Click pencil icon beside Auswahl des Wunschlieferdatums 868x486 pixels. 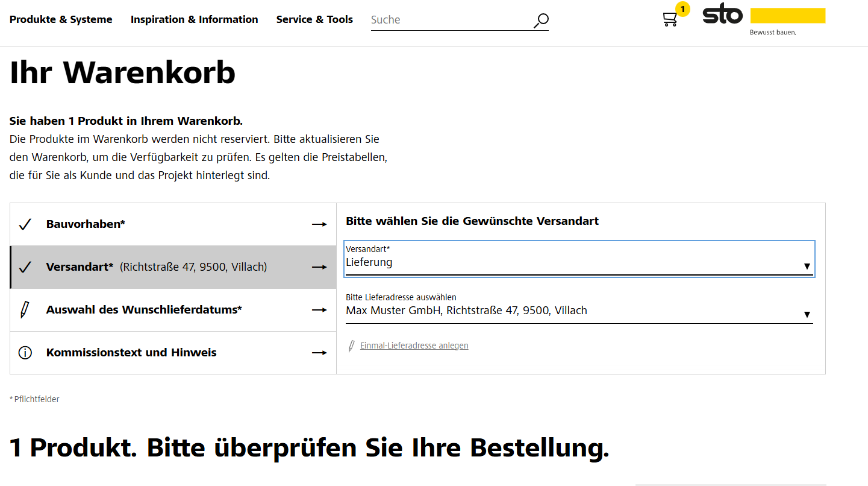pos(25,310)
